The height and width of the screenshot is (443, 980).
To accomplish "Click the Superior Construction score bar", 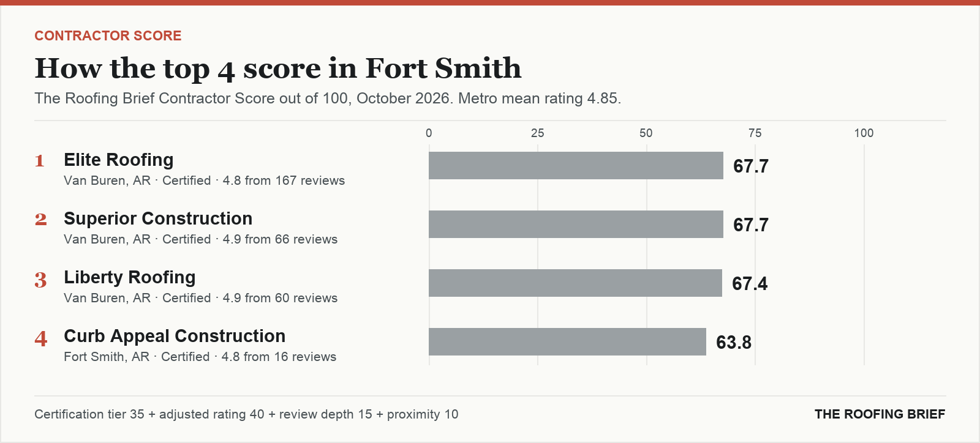I will coord(576,225).
